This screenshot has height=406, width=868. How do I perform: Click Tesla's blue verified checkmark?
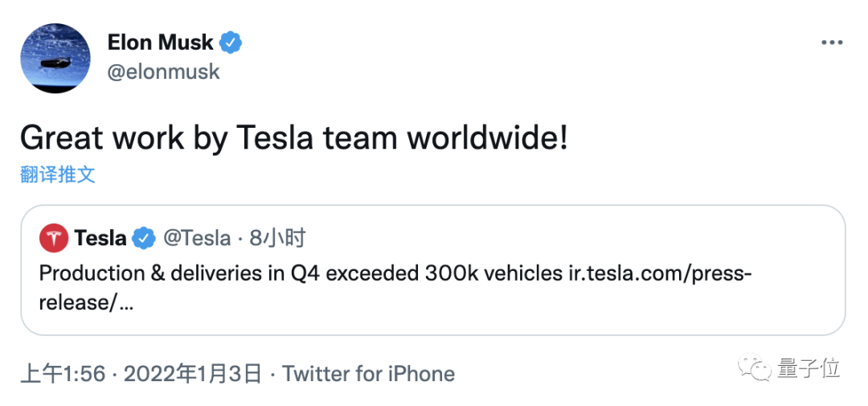coord(143,239)
